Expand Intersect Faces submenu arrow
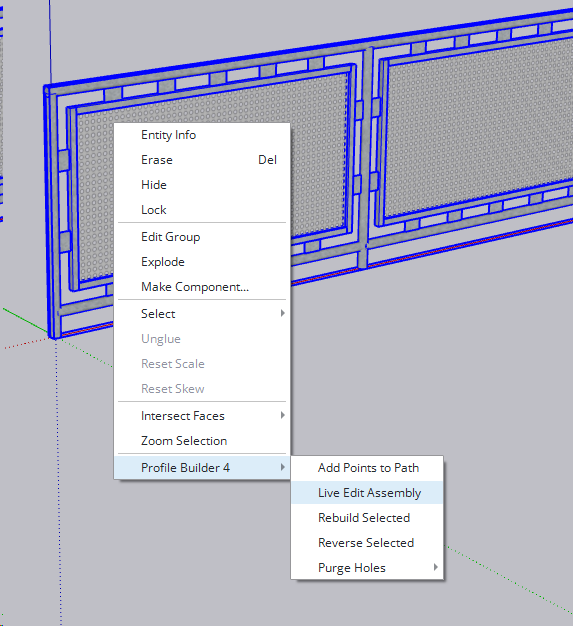This screenshot has height=626, width=573. (282, 416)
